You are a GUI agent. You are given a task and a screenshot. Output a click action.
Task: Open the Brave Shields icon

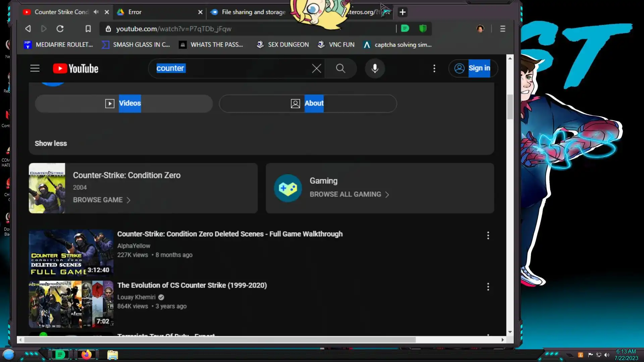423,29
